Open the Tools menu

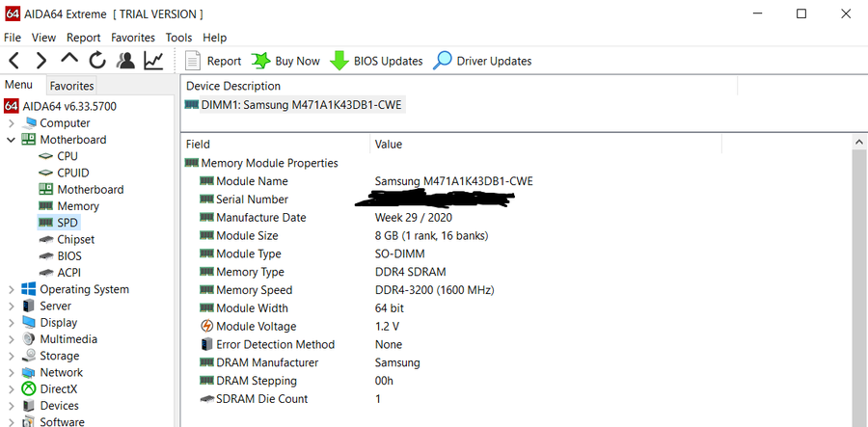[x=178, y=38]
